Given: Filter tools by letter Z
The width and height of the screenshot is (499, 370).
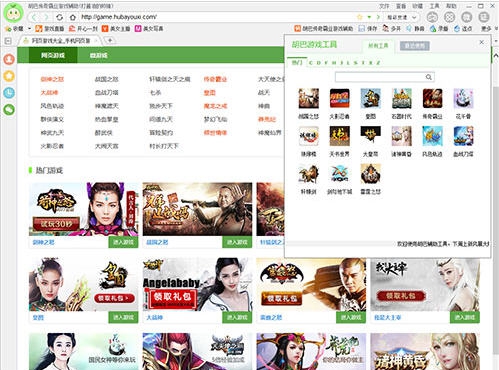Looking at the screenshot, I should click(x=378, y=63).
